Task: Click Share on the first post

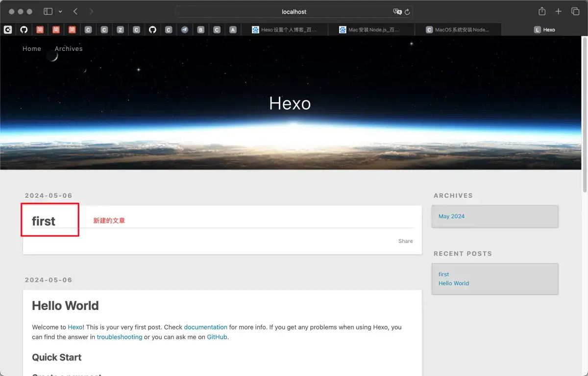Action: (405, 241)
